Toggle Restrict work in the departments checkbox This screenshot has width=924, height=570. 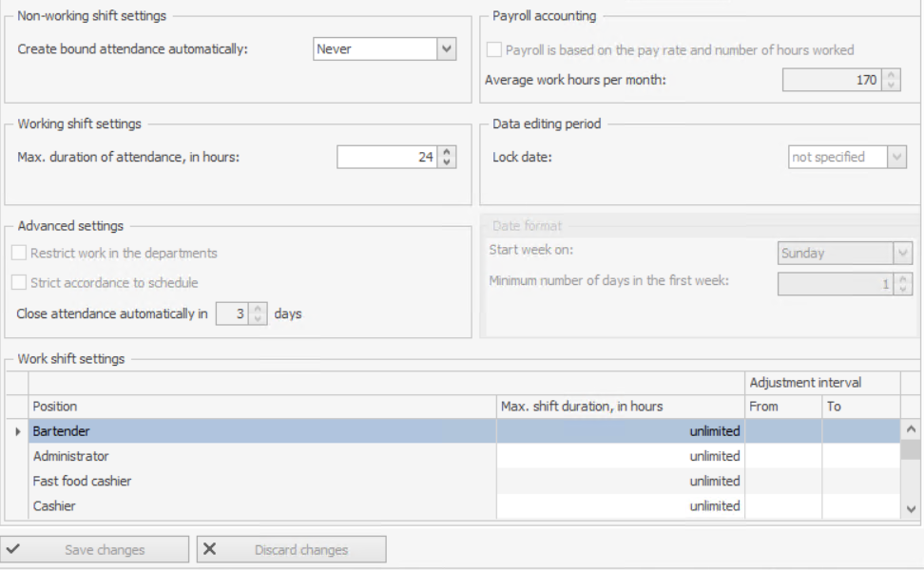click(x=19, y=254)
